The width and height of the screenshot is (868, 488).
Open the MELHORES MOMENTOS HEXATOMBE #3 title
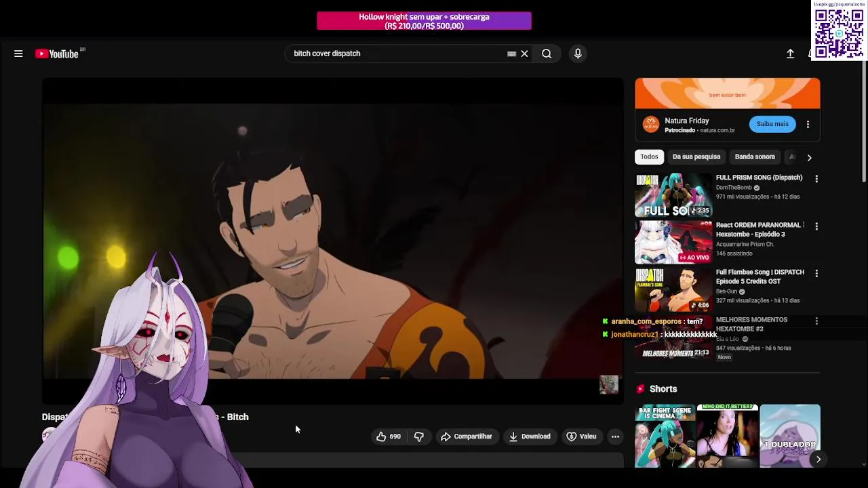(751, 324)
